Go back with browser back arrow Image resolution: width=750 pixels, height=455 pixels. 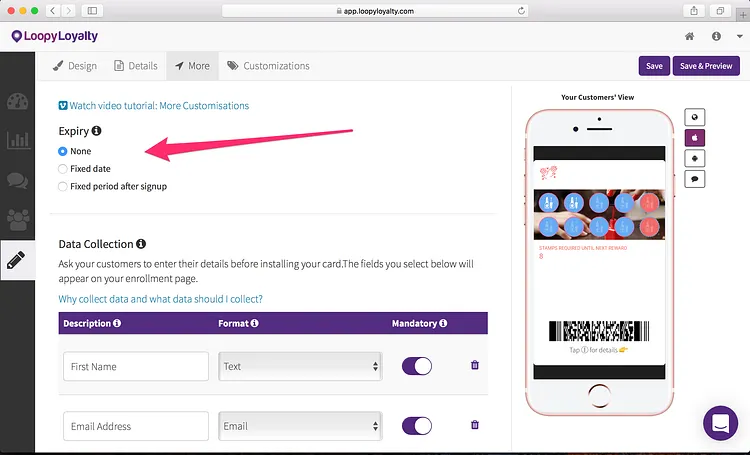53,11
